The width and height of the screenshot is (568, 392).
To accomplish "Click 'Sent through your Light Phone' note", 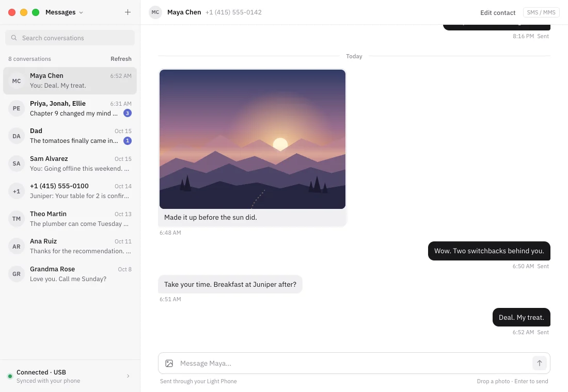I will click(198, 381).
